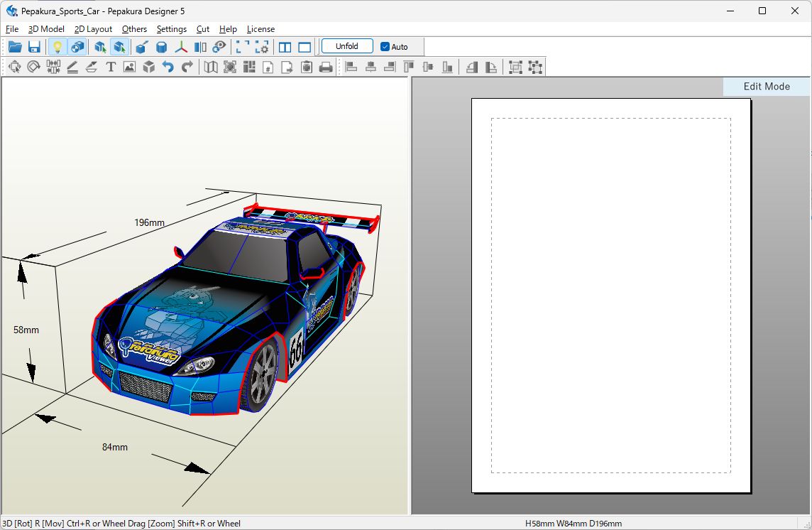The image size is (812, 530).
Task: Open the File menu
Action: coord(11,29)
